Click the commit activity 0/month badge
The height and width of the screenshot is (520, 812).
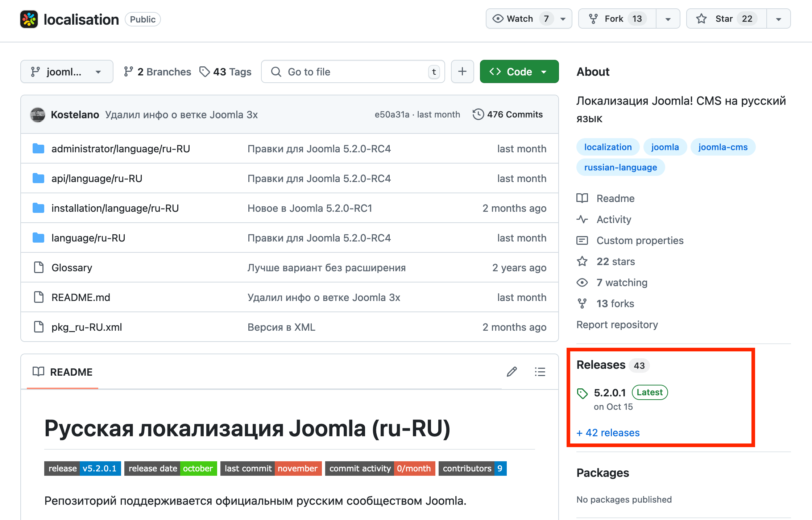(x=380, y=469)
